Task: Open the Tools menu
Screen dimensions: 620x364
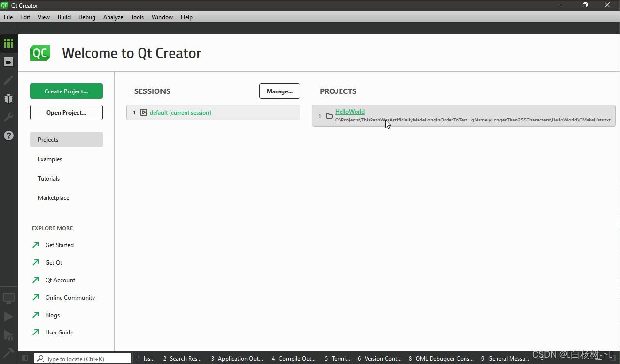Action: point(137,17)
